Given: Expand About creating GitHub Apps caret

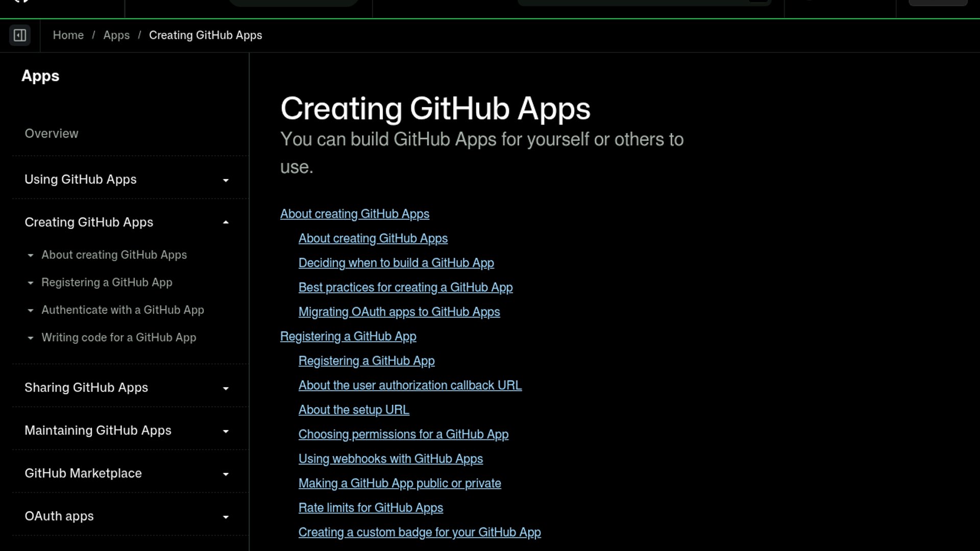Looking at the screenshot, I should click(x=31, y=255).
